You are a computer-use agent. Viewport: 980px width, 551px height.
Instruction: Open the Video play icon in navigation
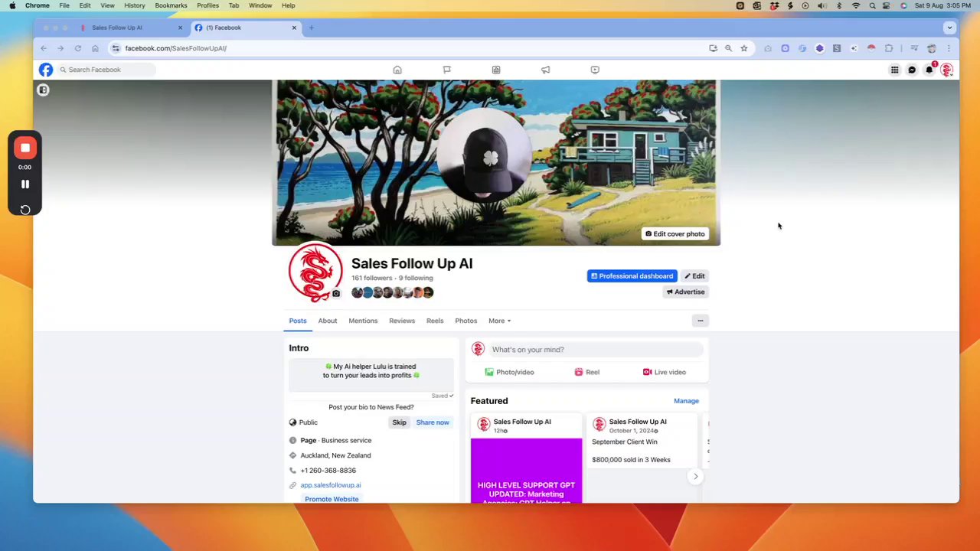tap(595, 70)
